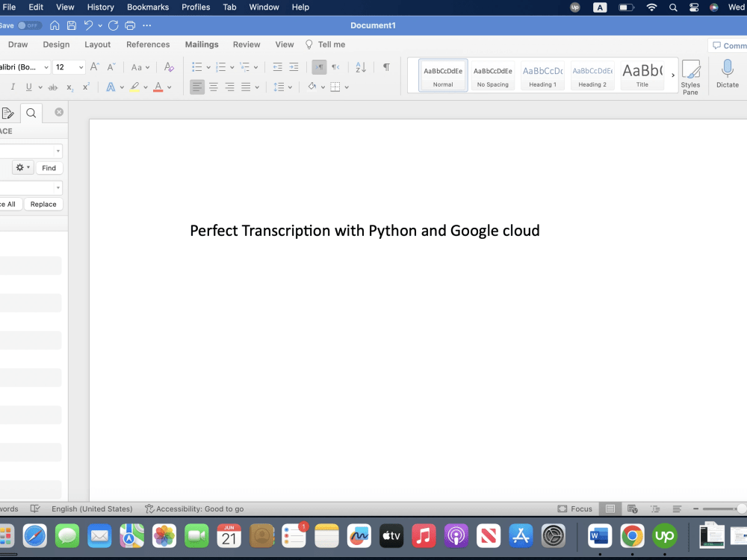Toggle Print Layout view in status bar
The width and height of the screenshot is (747, 560).
(x=610, y=509)
